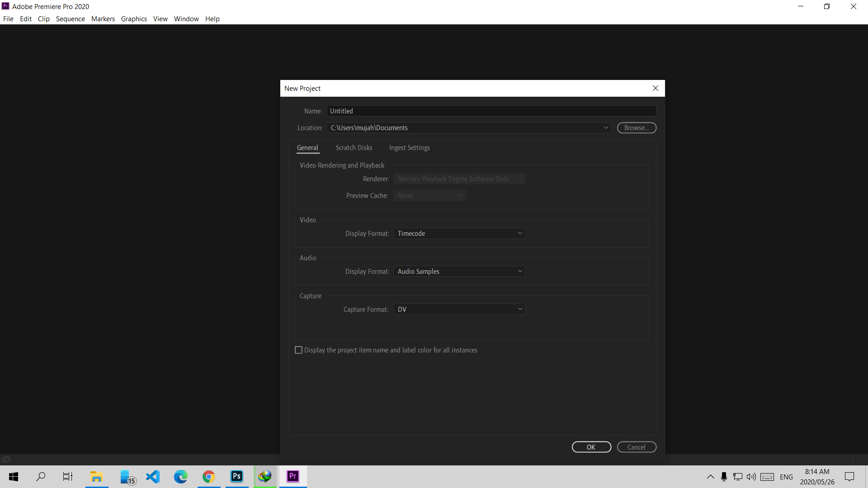Launch Google Chrome from taskbar

[208, 476]
